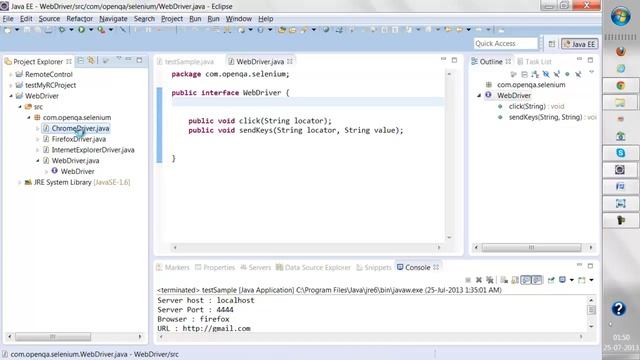Open the File menu
Screen dimensions: 640x360
[8, 19]
